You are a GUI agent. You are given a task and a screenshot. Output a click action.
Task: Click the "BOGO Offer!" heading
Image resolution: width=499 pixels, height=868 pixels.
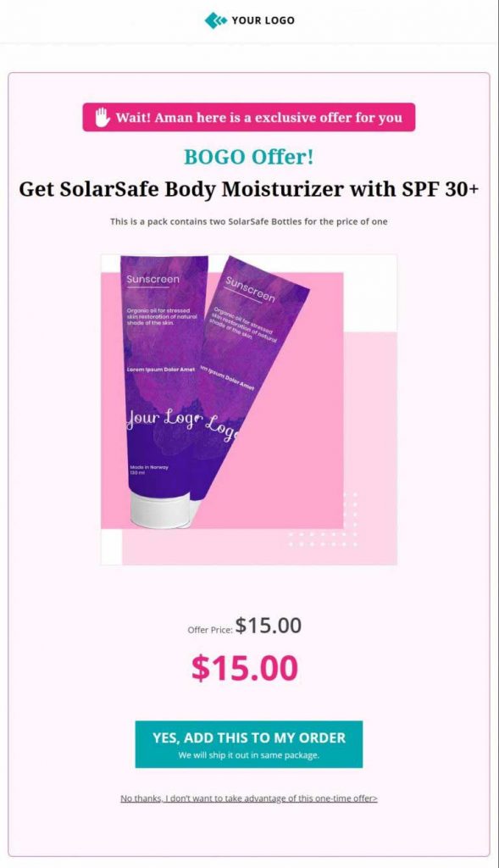coord(249,157)
